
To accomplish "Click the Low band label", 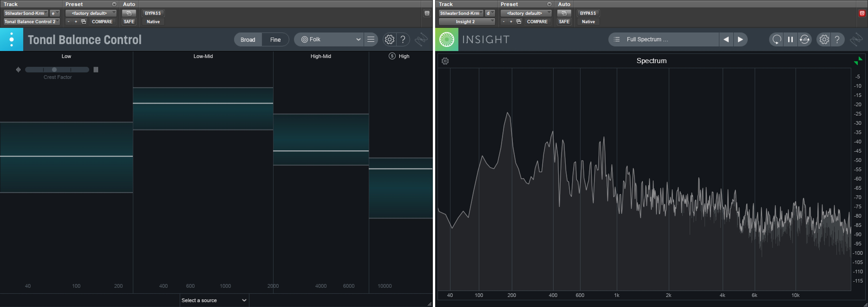I will click(x=66, y=56).
